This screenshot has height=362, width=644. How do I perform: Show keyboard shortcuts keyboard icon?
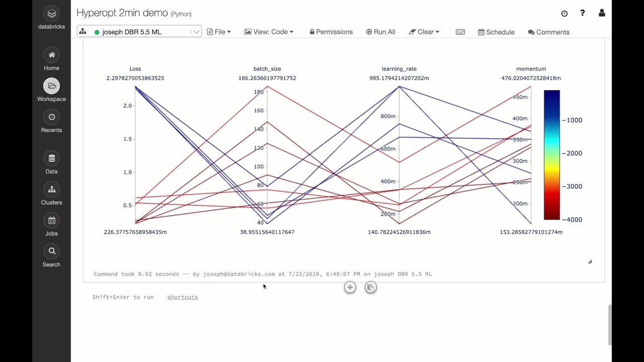(x=460, y=32)
